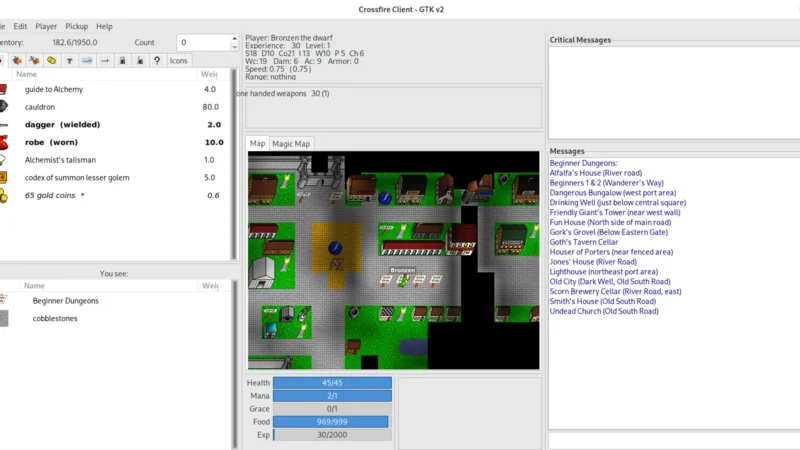This screenshot has height=450, width=800.
Task: Click the Health bar showing 45/45
Action: 332,383
